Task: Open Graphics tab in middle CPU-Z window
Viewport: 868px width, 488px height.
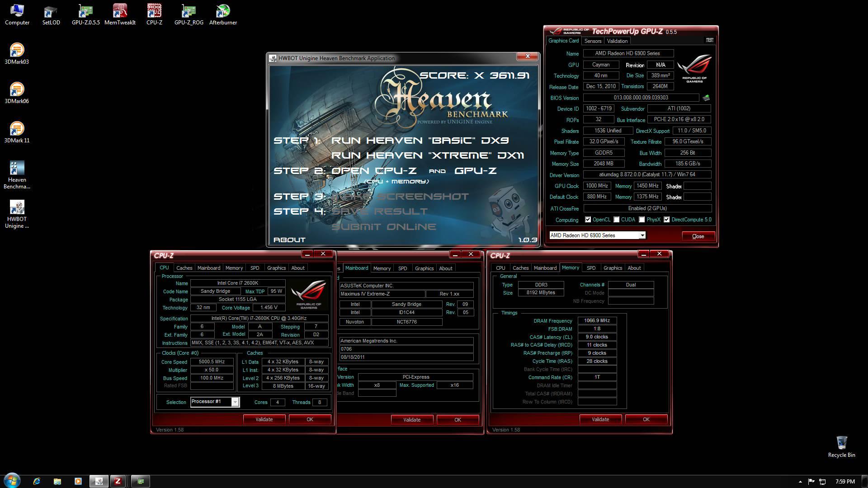Action: (424, 268)
